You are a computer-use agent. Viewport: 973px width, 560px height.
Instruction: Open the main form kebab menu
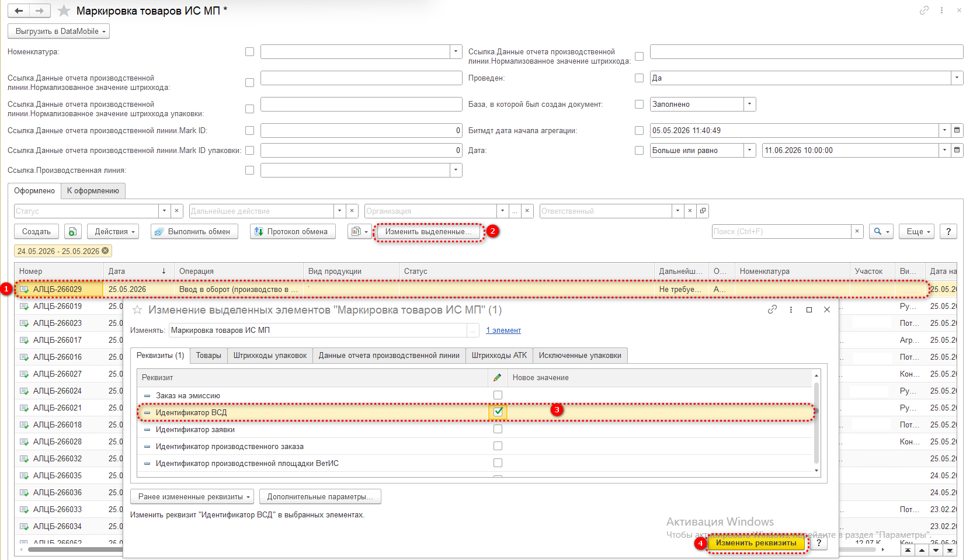[941, 11]
